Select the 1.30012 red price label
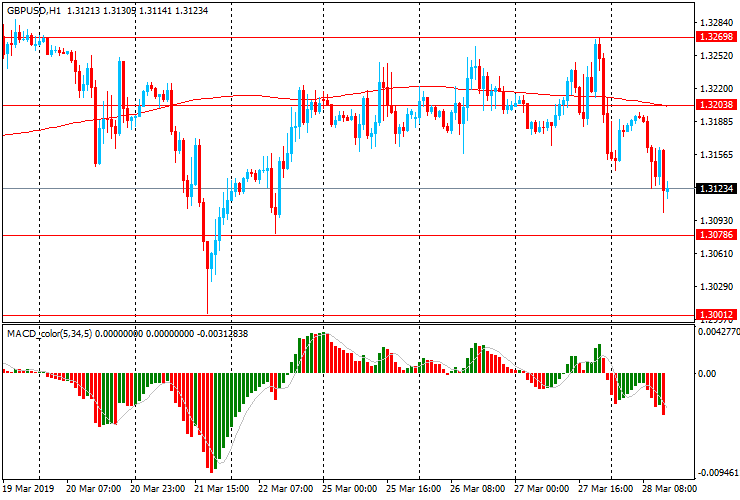740x500 pixels. (715, 314)
